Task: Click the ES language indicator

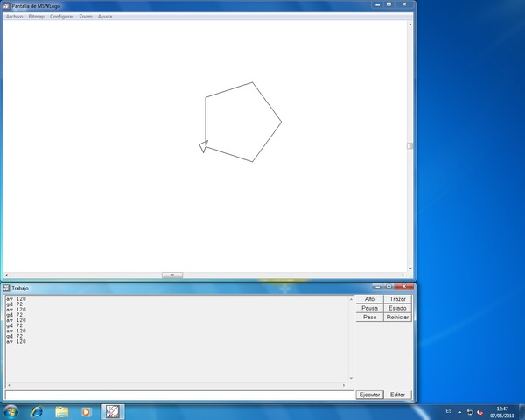Action: coord(448,411)
